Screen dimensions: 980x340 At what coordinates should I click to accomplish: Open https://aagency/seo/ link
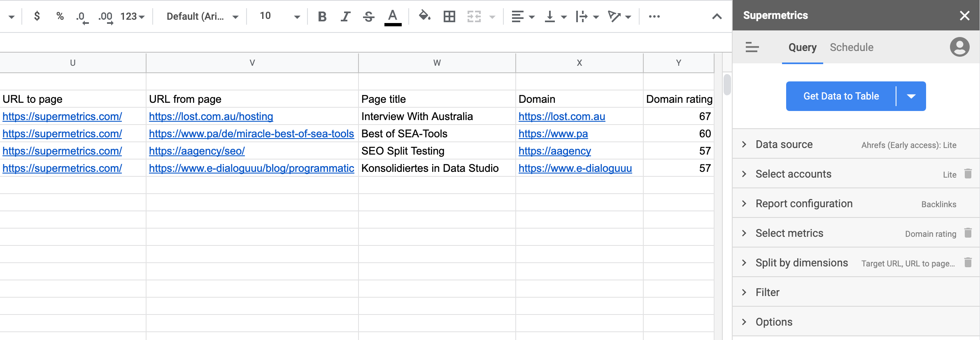(197, 151)
